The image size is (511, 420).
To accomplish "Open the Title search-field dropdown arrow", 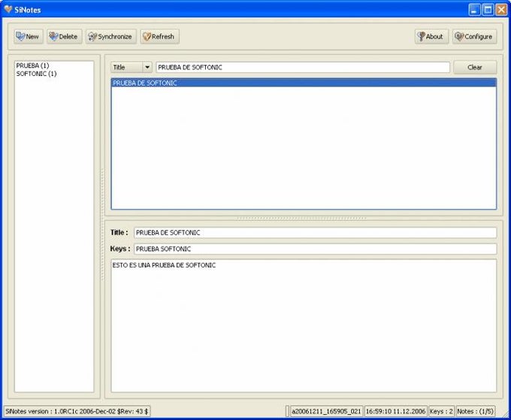I will [147, 68].
